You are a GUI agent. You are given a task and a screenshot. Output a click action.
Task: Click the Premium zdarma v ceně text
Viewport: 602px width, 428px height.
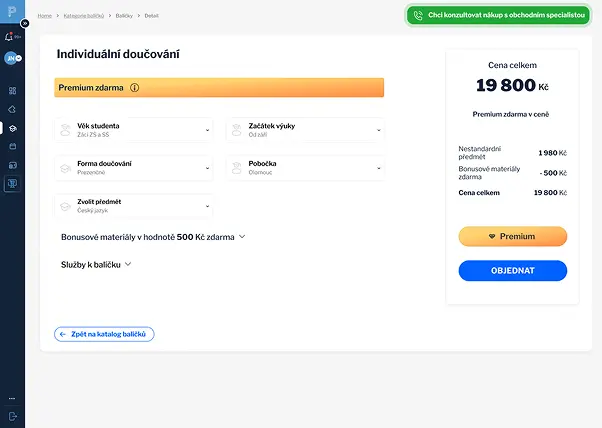pos(511,114)
